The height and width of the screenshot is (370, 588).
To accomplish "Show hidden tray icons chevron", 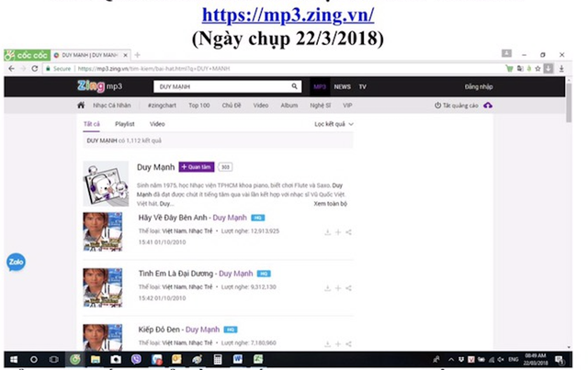I will coord(451,360).
